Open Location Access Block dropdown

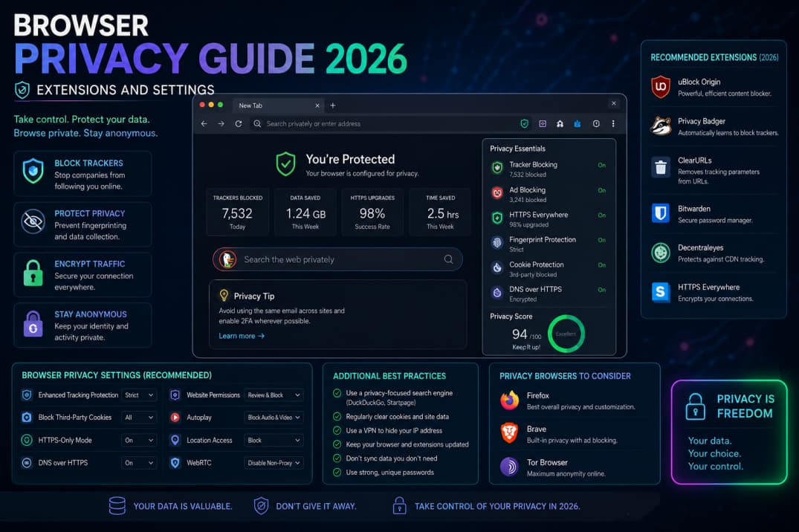[274, 441]
